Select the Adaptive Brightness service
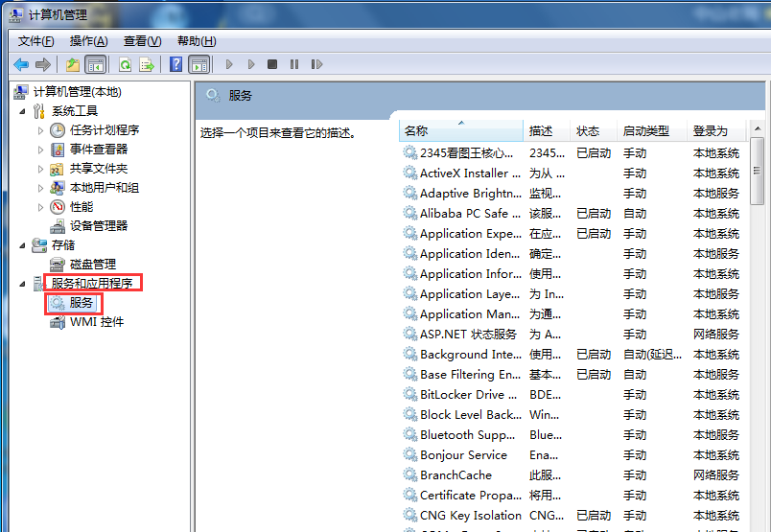771x532 pixels. pos(572,194)
